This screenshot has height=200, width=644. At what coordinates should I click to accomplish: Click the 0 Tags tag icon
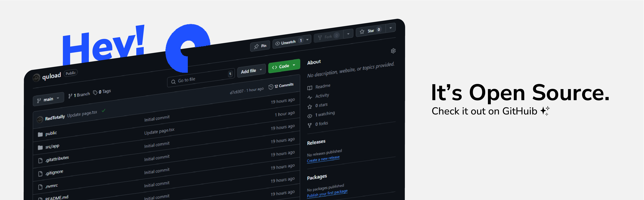(95, 92)
